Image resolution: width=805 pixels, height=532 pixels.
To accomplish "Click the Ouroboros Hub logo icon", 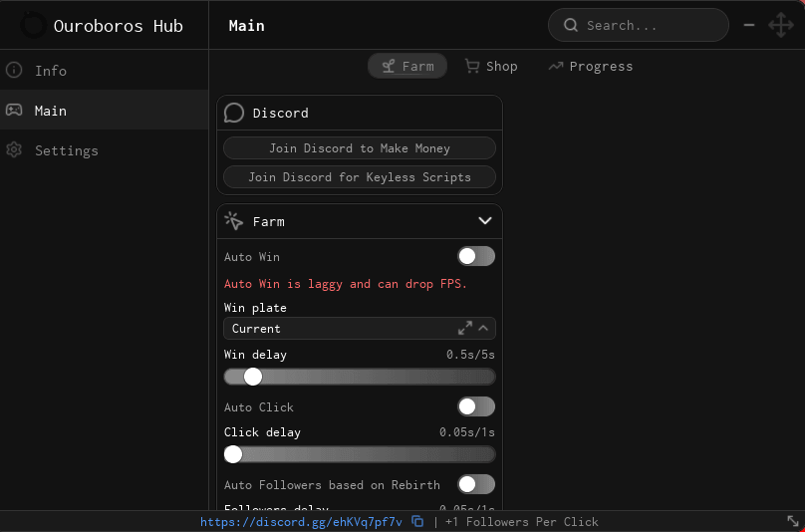I will (x=33, y=25).
